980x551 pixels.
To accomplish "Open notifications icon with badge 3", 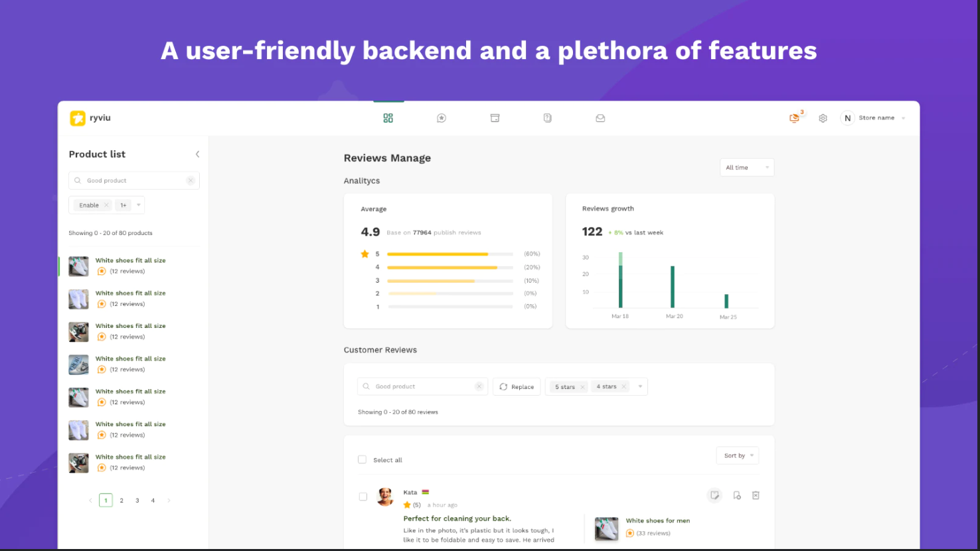I will pos(795,118).
